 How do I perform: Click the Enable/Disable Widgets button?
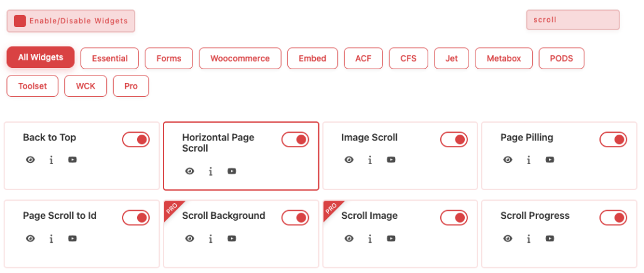coord(71,21)
